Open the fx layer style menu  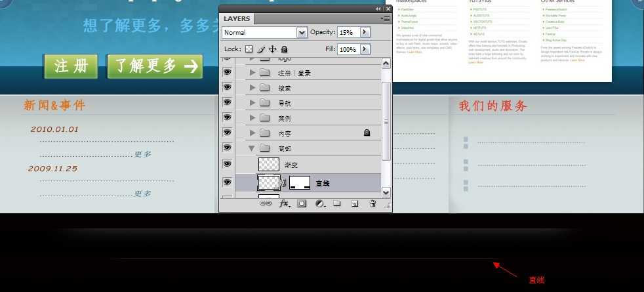(284, 203)
